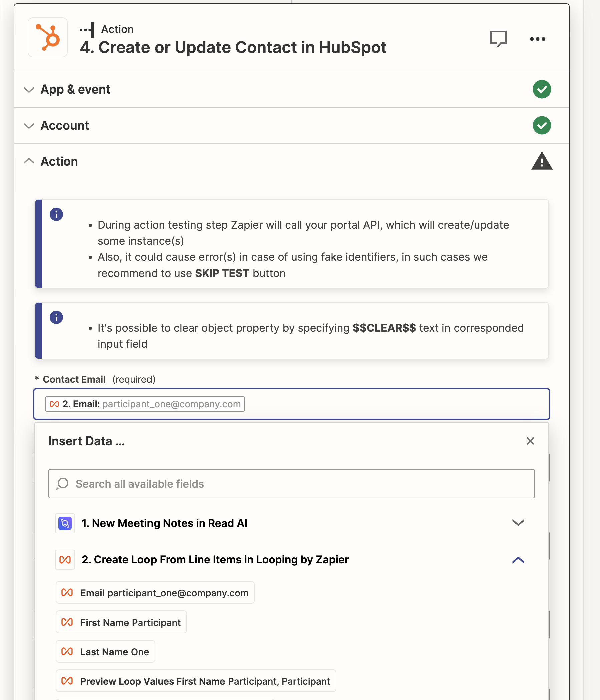This screenshot has height=700, width=600.
Task: Insert Preview Loop Values First Name field
Action: pos(196,681)
